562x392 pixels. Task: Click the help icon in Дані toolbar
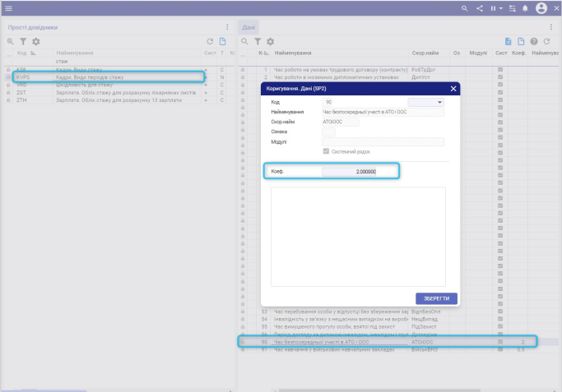coord(534,41)
